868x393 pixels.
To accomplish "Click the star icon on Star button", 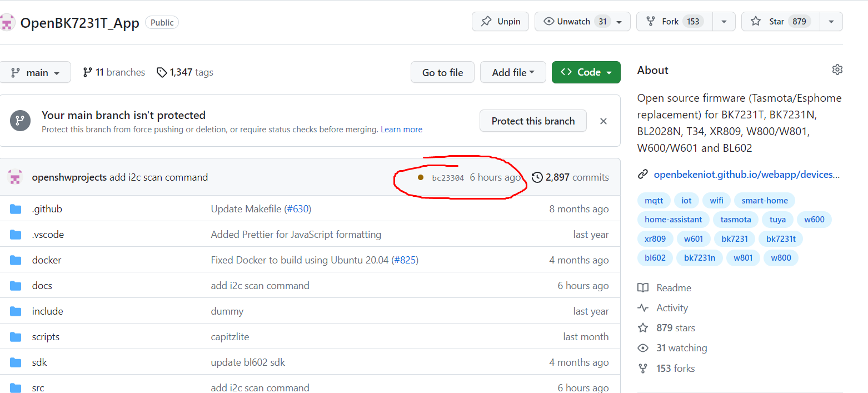I will point(756,22).
